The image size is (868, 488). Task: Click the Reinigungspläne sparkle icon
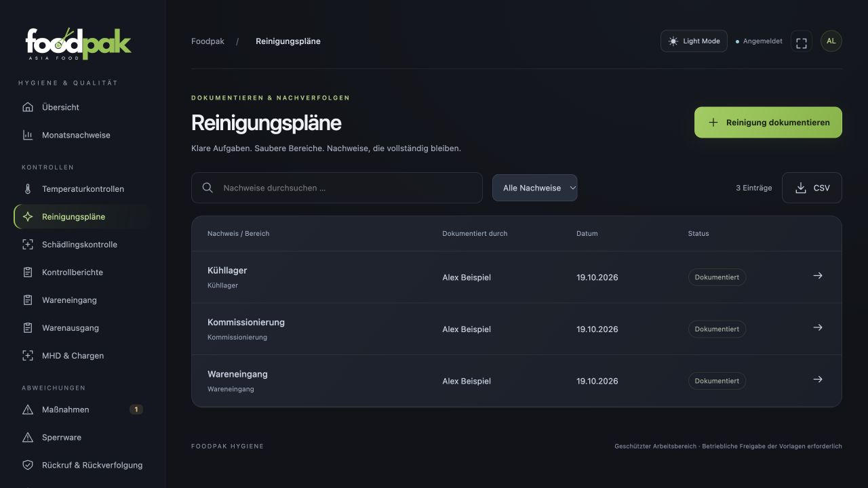coord(28,217)
